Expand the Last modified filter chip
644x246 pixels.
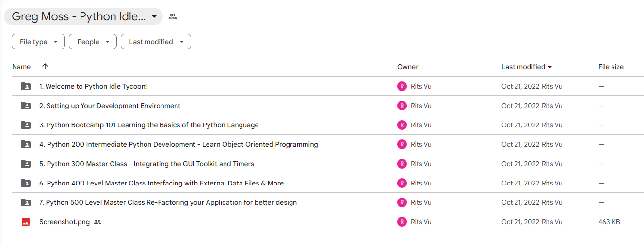tap(156, 42)
